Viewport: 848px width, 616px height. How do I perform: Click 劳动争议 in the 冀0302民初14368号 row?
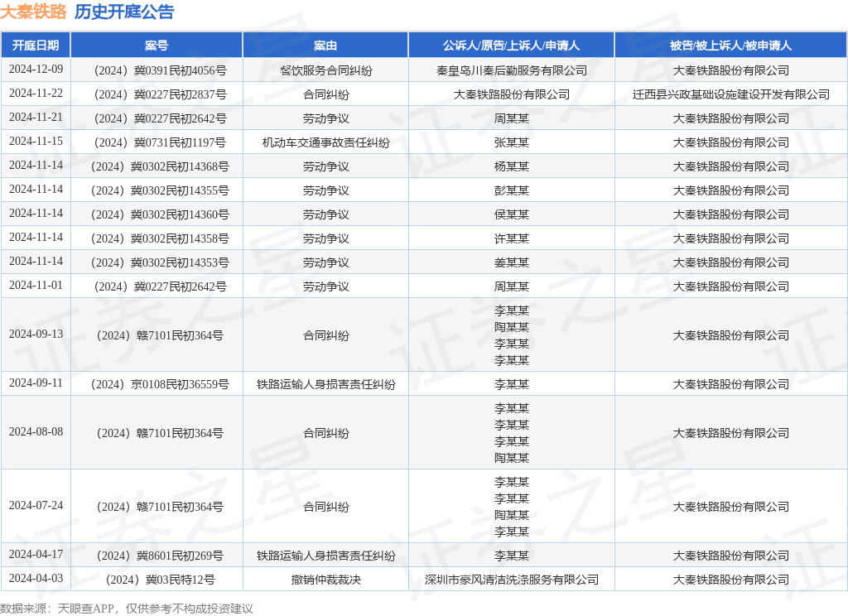(x=325, y=166)
